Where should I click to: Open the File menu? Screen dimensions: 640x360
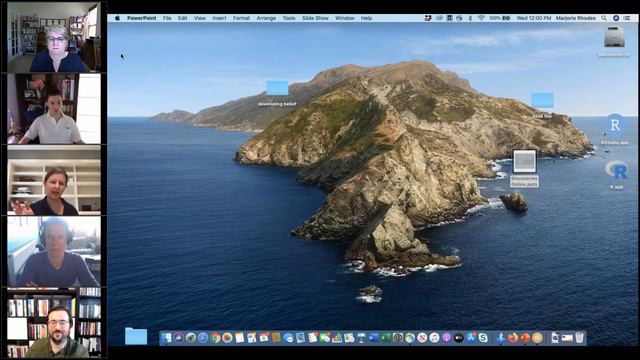(167, 18)
